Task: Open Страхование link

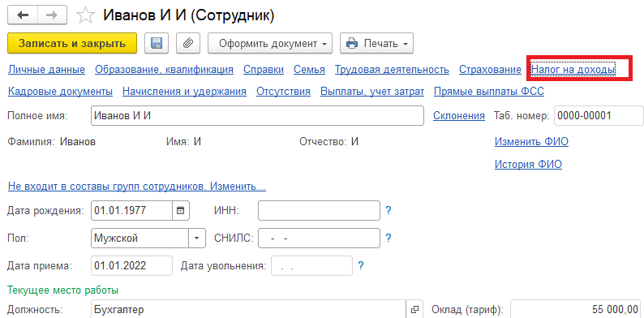Action: [491, 70]
